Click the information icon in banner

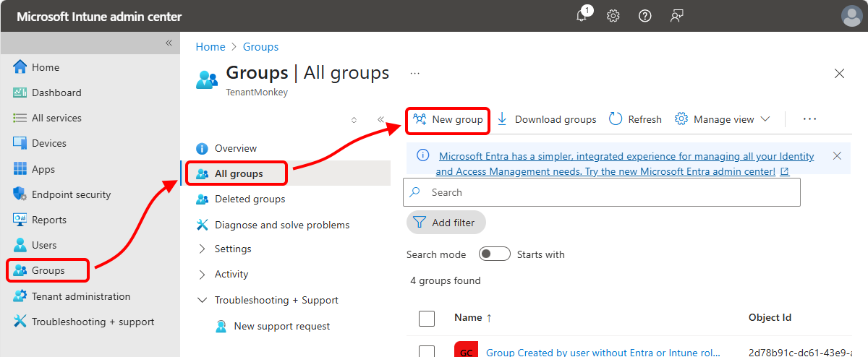click(424, 156)
